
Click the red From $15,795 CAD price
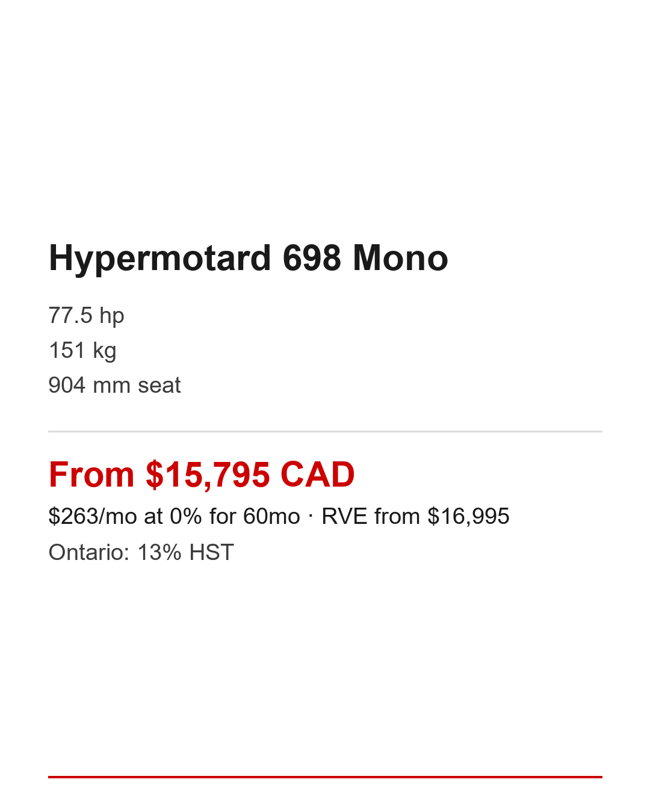[x=202, y=475]
